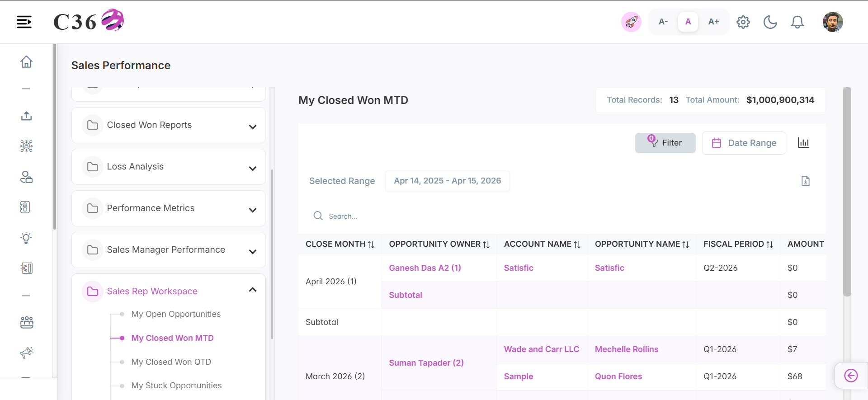The image size is (868, 400).
Task: Click the main content vertical scrollbar
Action: tap(847, 192)
